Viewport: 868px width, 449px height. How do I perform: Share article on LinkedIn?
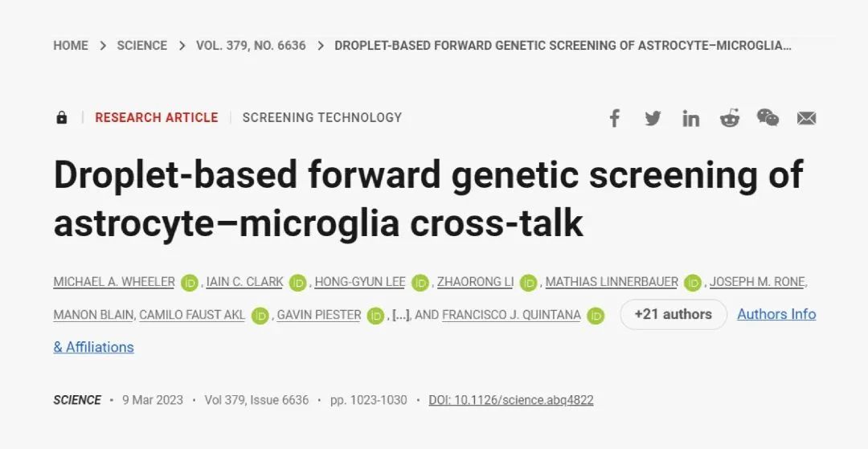click(690, 119)
